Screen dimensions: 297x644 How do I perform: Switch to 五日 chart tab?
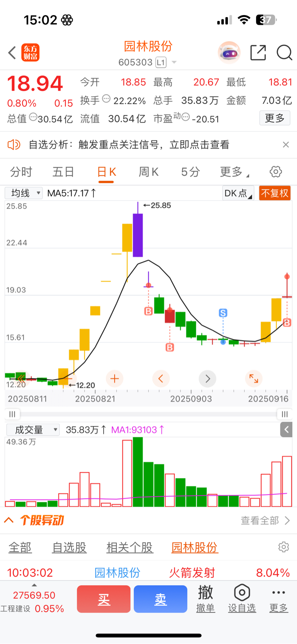[63, 172]
